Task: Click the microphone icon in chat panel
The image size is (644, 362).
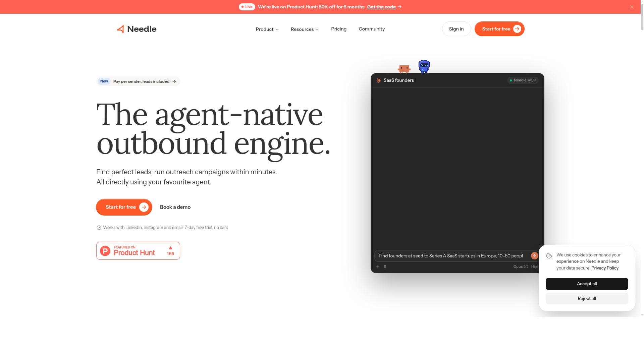Action: point(385,267)
